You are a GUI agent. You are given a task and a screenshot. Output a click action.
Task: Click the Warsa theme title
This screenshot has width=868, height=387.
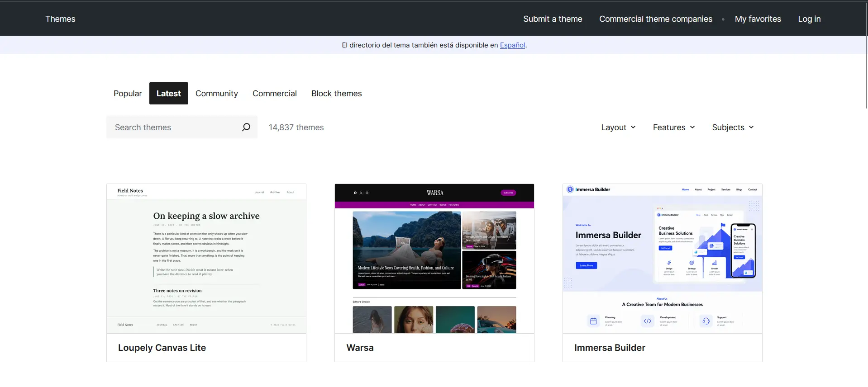pyautogui.click(x=360, y=348)
